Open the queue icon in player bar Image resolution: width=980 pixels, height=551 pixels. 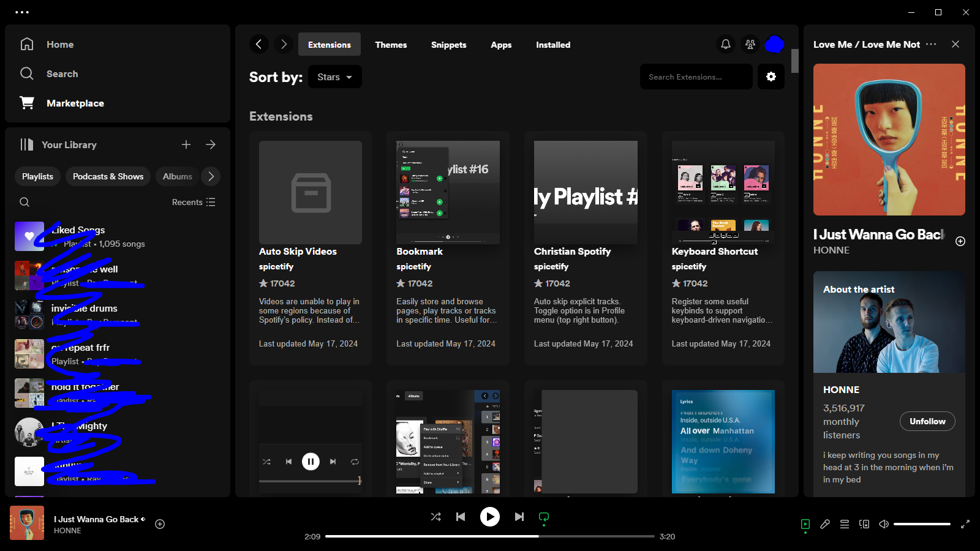point(845,524)
